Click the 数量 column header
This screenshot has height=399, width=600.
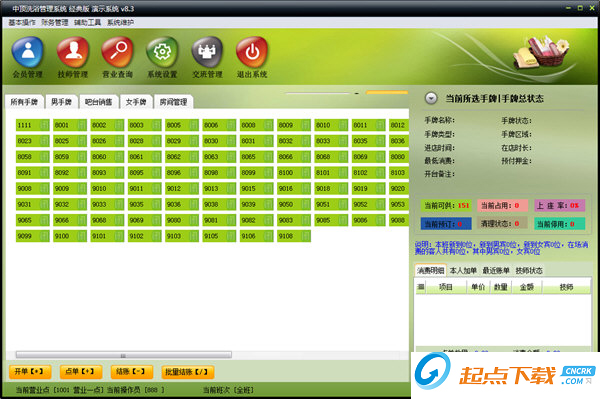click(x=501, y=287)
